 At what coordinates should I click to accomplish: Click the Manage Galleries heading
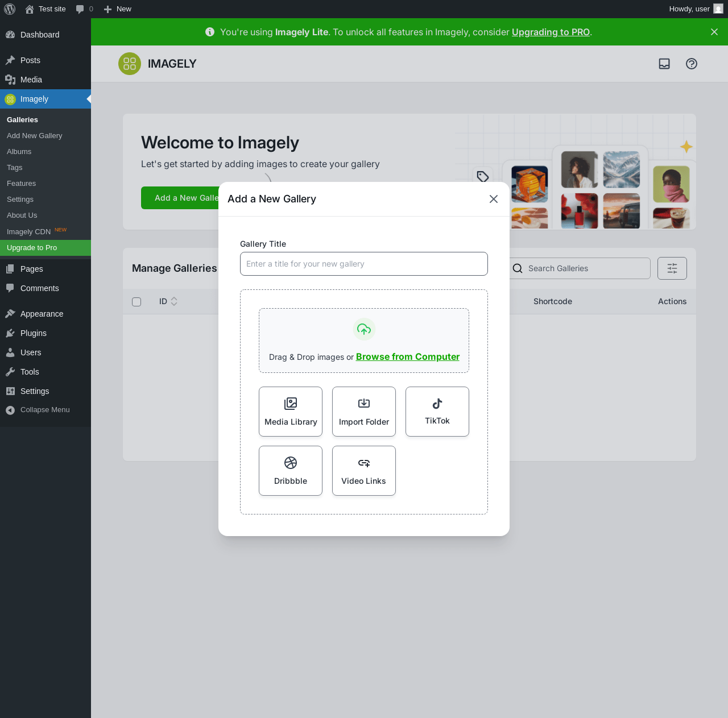click(x=175, y=268)
